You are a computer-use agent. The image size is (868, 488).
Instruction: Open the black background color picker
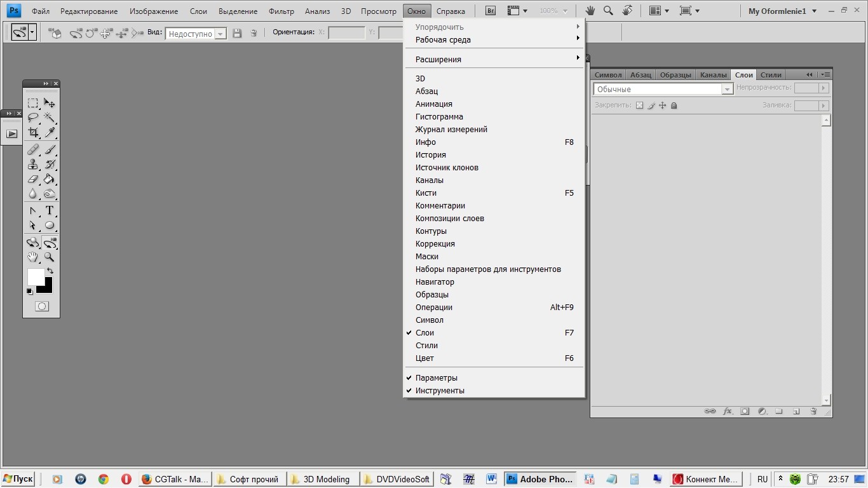coord(46,288)
